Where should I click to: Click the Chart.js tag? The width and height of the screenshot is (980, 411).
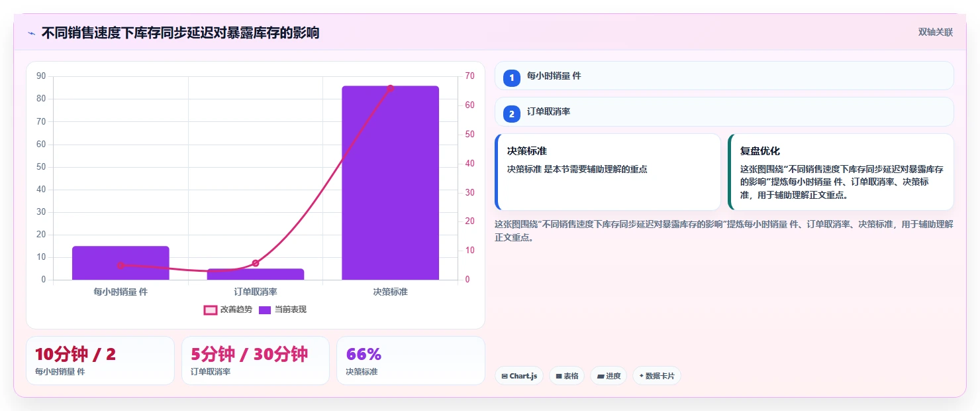tap(519, 376)
